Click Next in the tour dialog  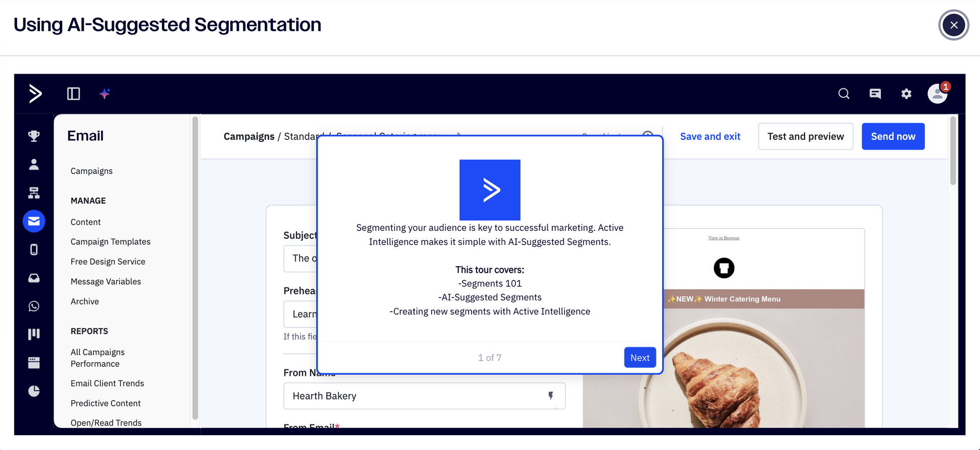640,358
